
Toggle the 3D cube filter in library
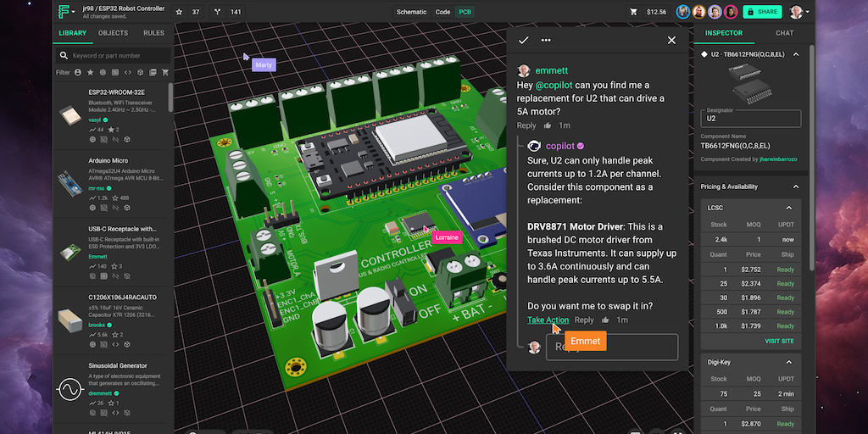[141, 73]
